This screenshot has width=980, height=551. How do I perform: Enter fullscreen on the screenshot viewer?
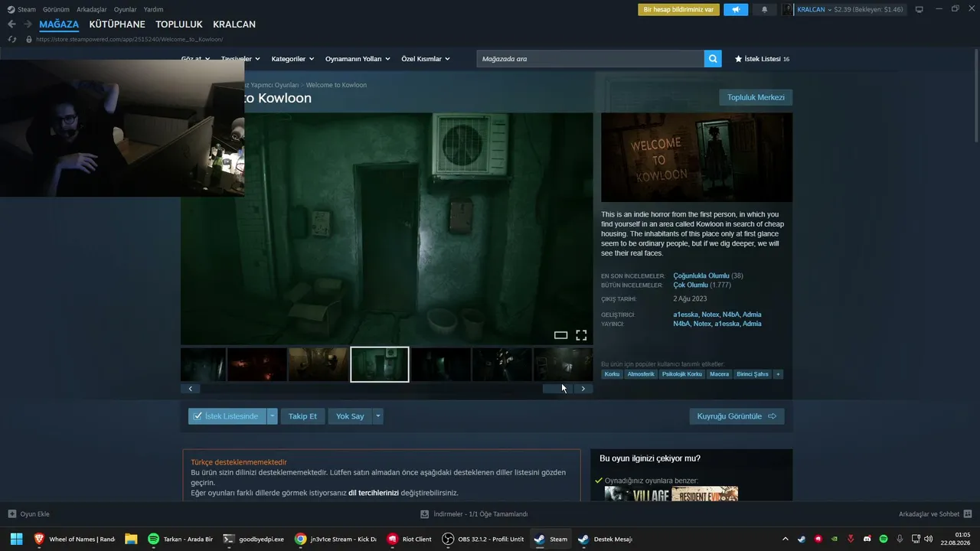(x=581, y=335)
